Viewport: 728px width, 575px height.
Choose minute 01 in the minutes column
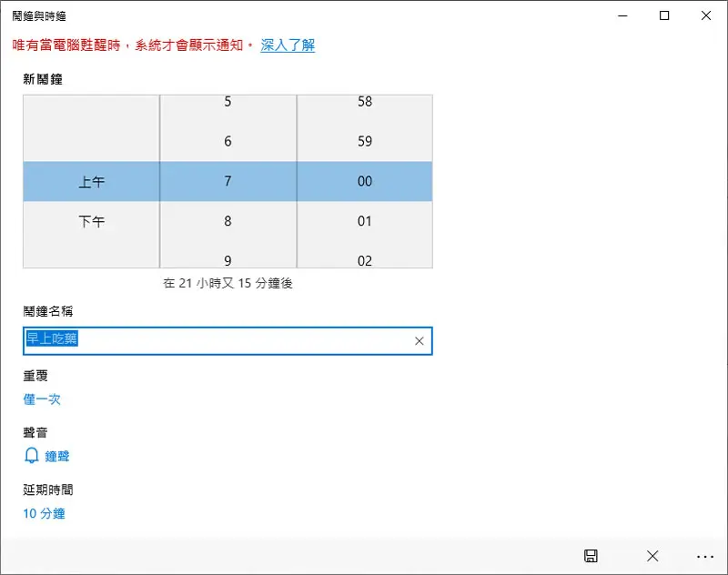(x=365, y=221)
